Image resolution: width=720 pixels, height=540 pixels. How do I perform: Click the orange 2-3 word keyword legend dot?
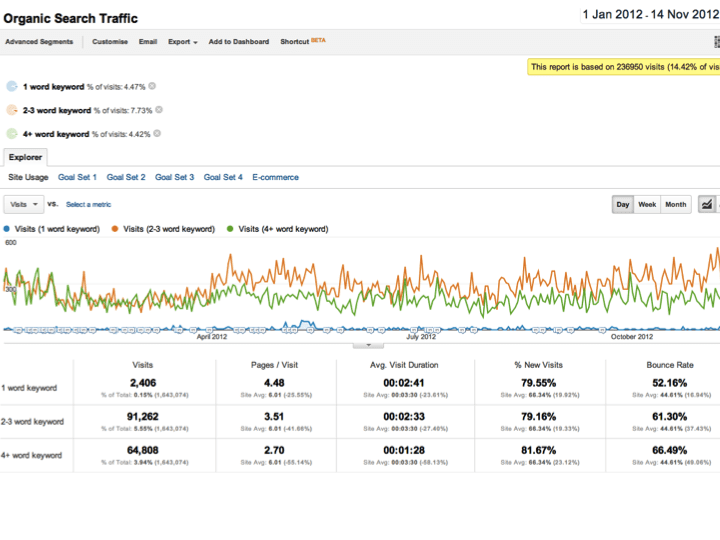(x=115, y=229)
